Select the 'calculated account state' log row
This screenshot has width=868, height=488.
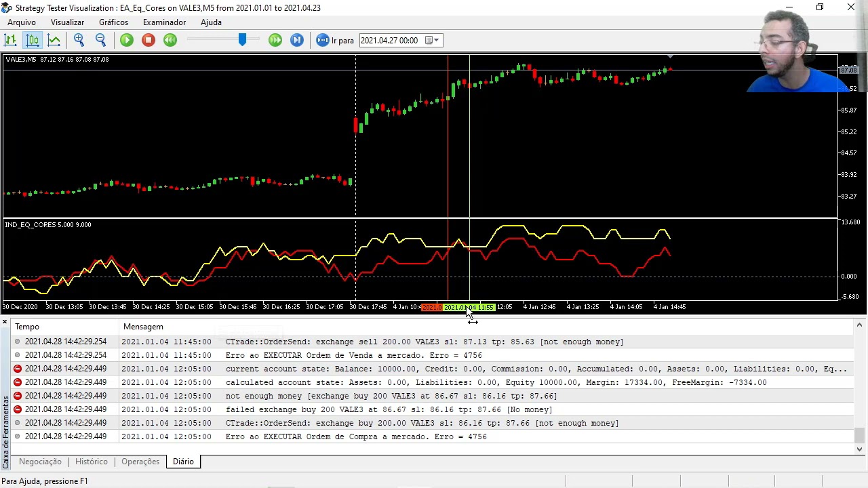(433, 382)
